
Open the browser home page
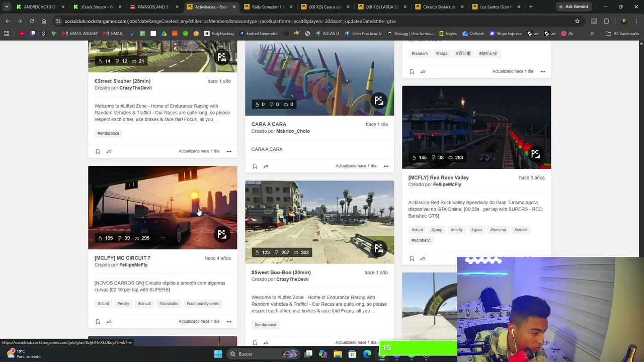point(44,21)
